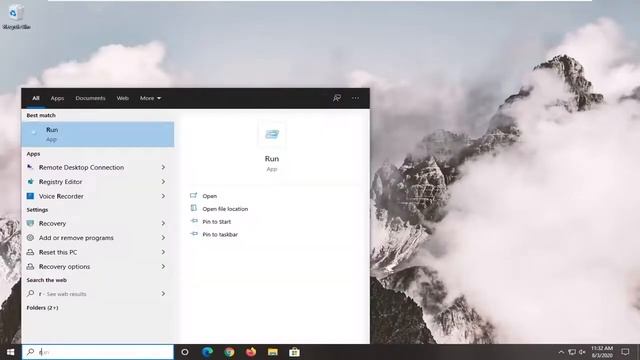This screenshot has height=360, width=640.
Task: Expand Add or remove programs arrow
Action: (x=163, y=238)
